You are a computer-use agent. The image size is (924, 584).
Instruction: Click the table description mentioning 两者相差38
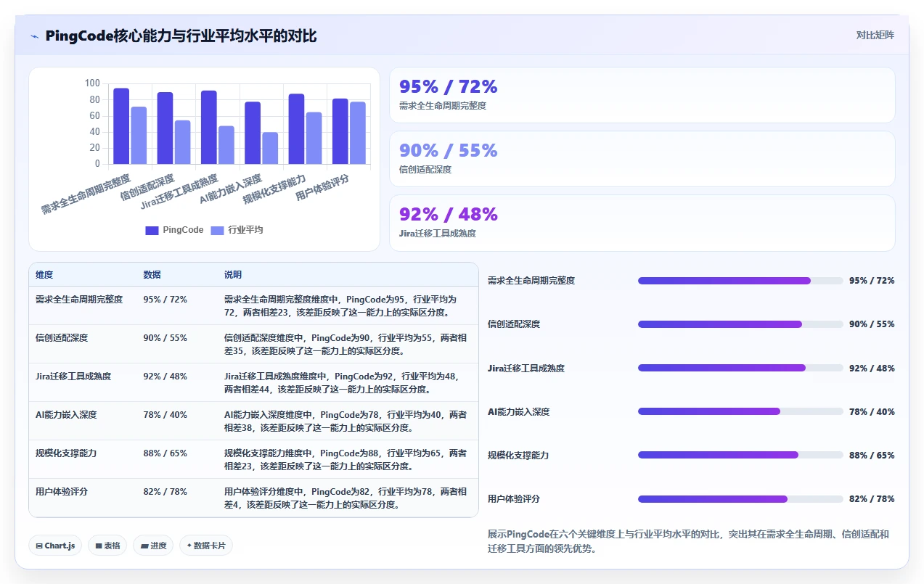(x=346, y=421)
